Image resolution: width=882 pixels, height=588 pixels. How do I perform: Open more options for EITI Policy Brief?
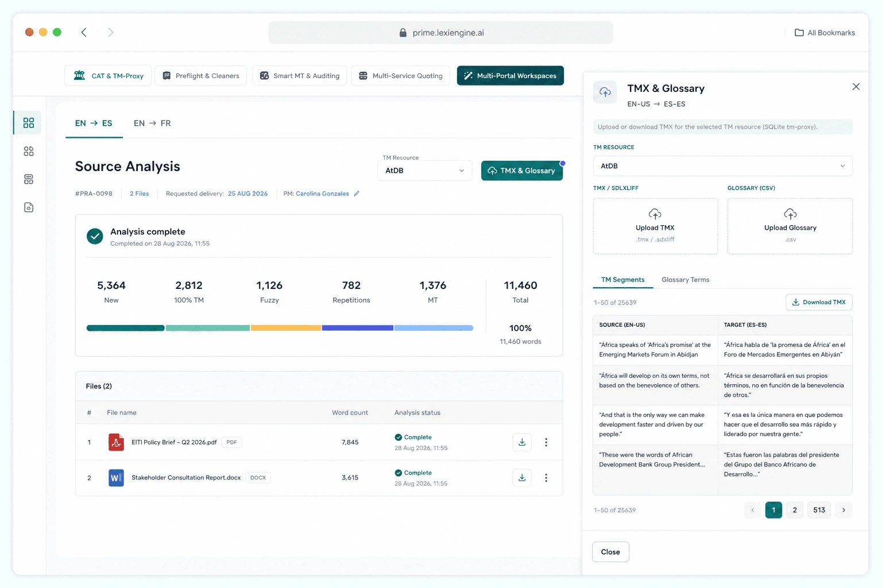click(x=546, y=442)
